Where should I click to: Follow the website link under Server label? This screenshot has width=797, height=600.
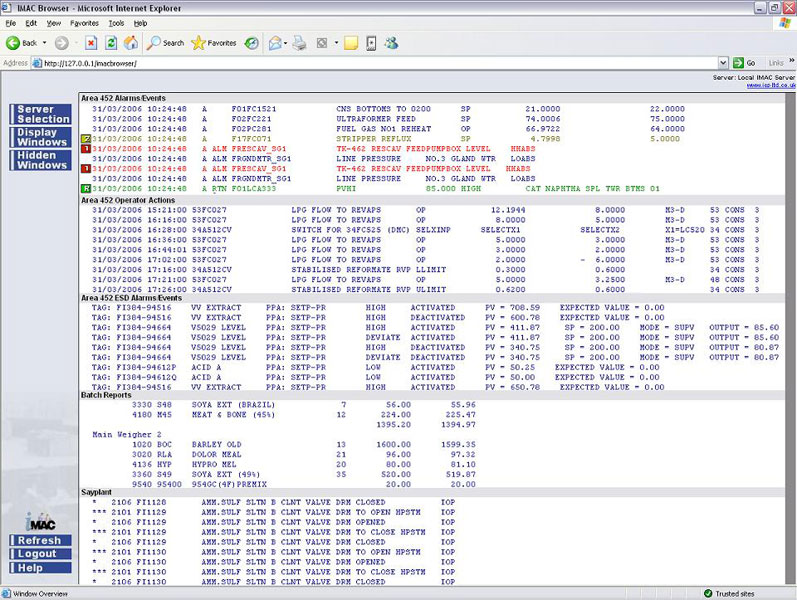click(771, 86)
